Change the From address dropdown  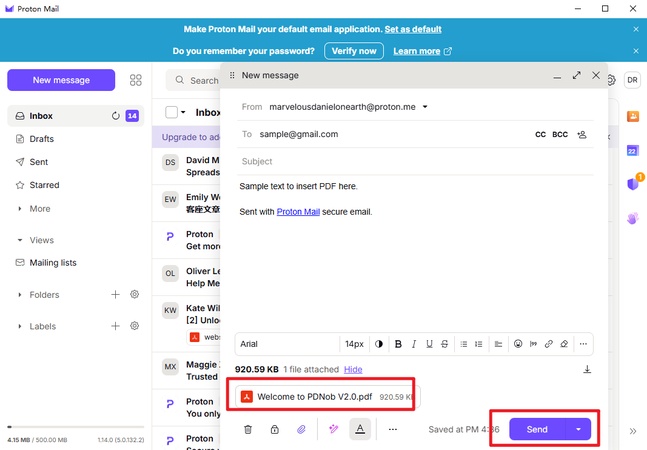click(425, 107)
